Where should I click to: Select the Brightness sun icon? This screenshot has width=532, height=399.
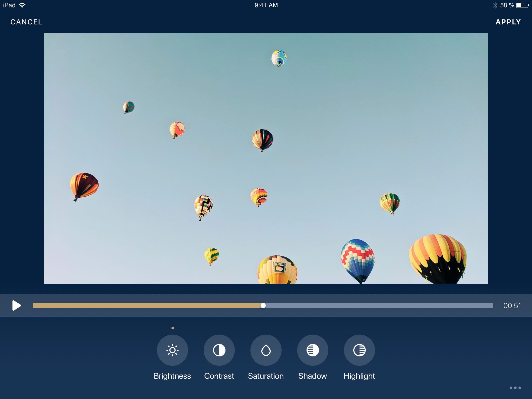tap(172, 350)
